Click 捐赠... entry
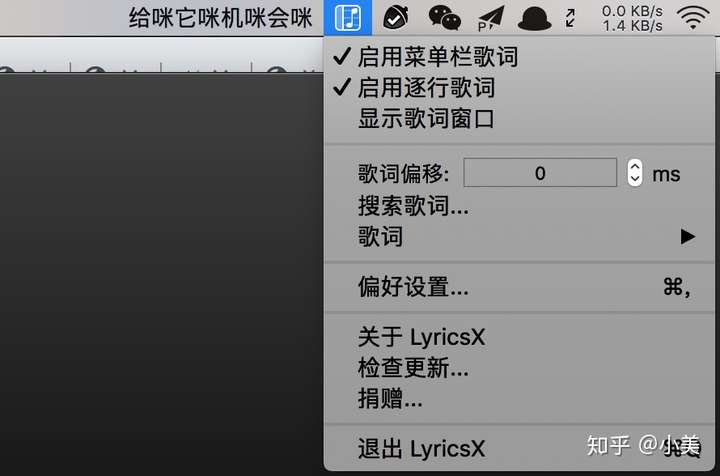Screen dimensions: 720x476 tap(519, 398)
